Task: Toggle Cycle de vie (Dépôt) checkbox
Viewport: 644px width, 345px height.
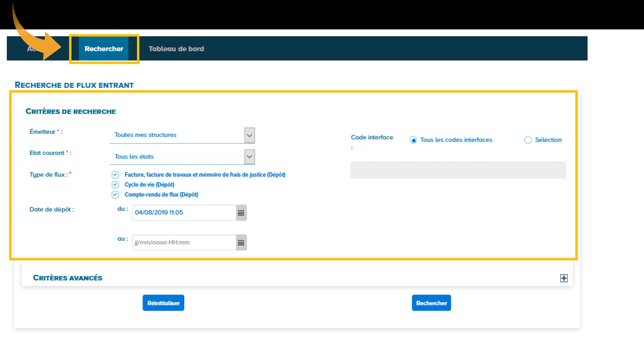Action: point(115,185)
